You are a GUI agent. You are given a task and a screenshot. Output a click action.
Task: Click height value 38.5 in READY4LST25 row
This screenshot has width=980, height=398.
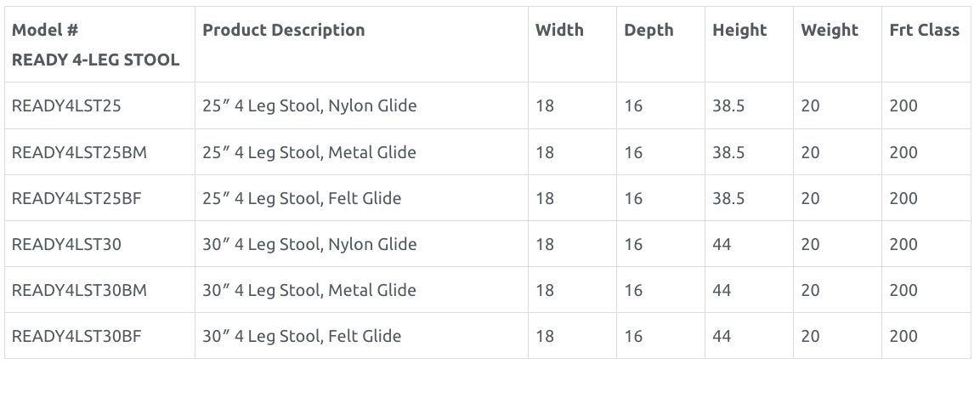[728, 105]
